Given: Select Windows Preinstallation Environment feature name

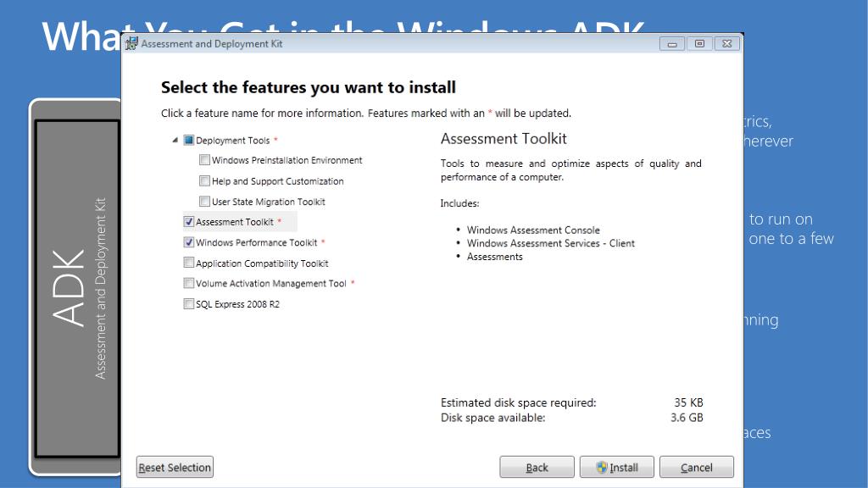Looking at the screenshot, I should click(x=287, y=160).
